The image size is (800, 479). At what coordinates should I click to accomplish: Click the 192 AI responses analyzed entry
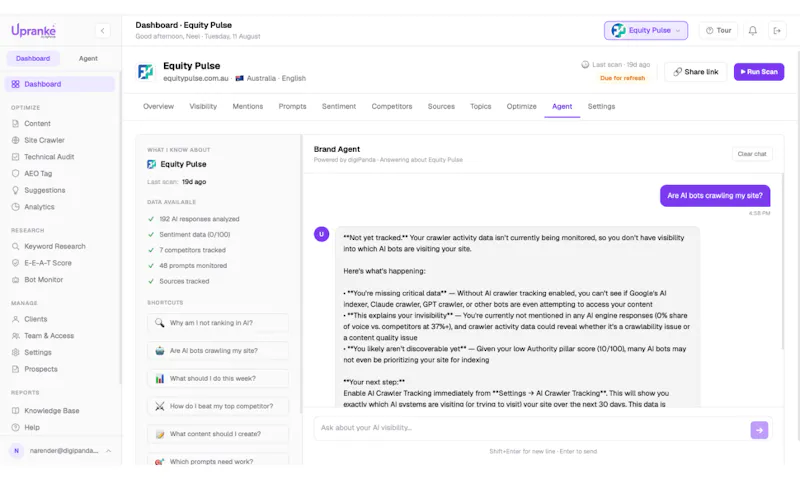(199, 219)
